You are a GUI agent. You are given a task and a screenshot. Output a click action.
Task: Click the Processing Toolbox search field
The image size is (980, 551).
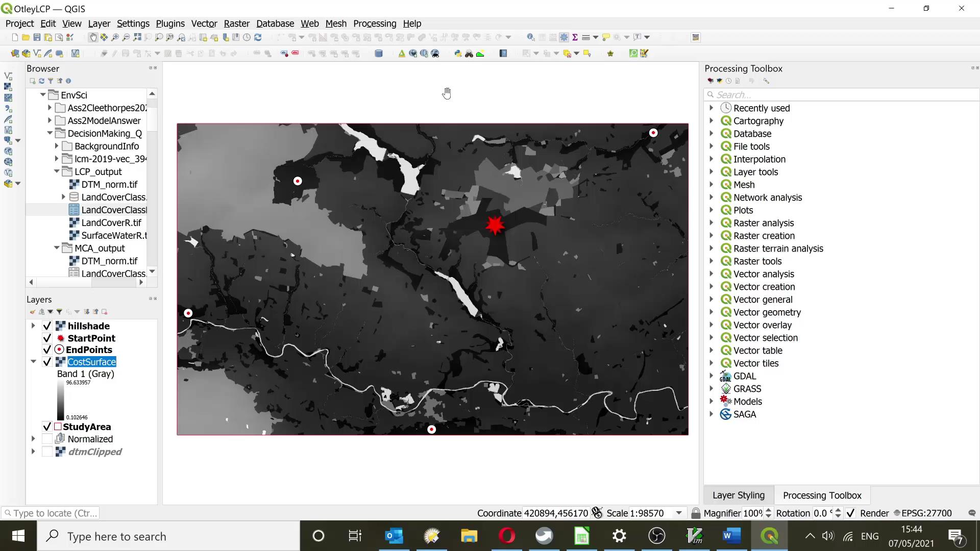click(x=842, y=94)
